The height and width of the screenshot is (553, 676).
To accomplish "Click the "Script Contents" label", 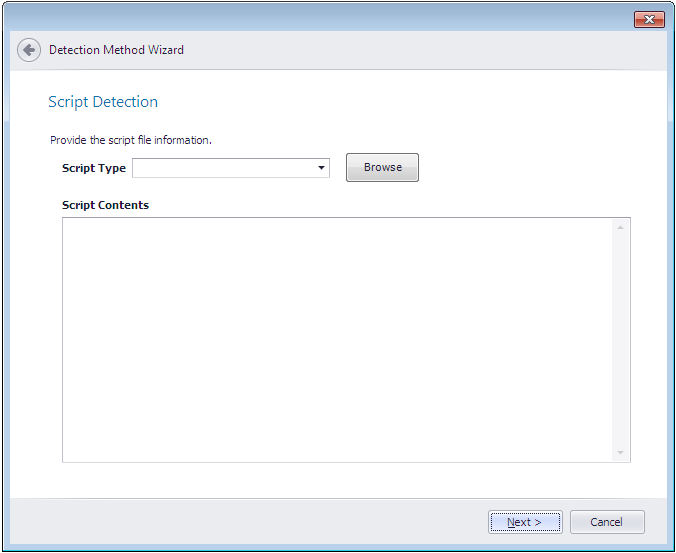I will tap(105, 205).
